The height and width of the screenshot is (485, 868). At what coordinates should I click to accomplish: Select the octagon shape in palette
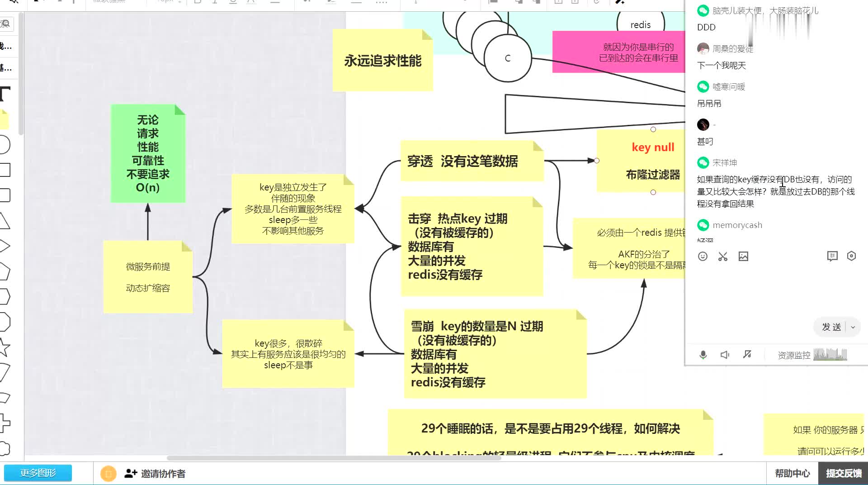click(x=4, y=322)
